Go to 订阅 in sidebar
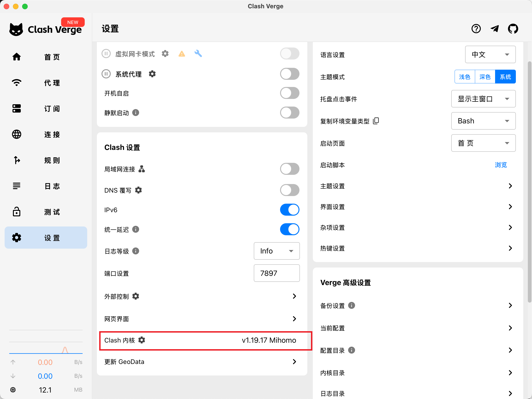This screenshot has width=532, height=399. pos(46,108)
